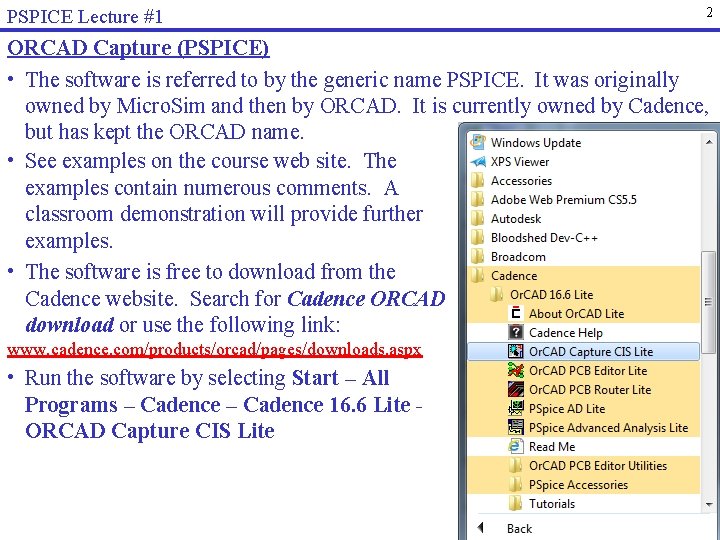Open PSpice AD Lite entry
Image resolution: width=720 pixels, height=540 pixels.
tap(584, 408)
